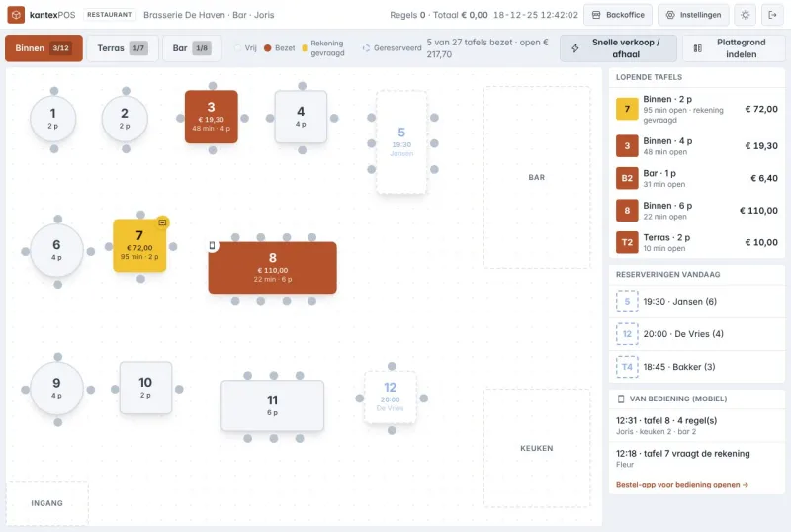This screenshot has width=791, height=532.
Task: Select the Binnen floor tab
Action: (44, 48)
